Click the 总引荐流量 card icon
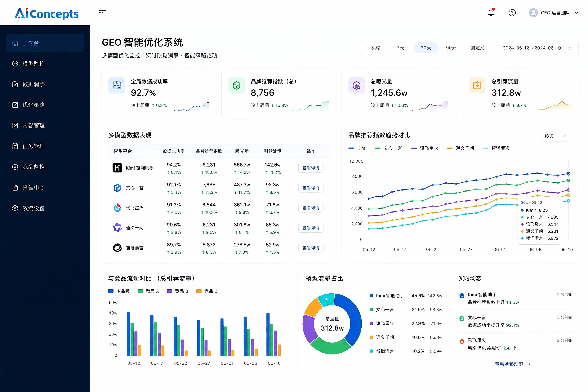 [477, 85]
